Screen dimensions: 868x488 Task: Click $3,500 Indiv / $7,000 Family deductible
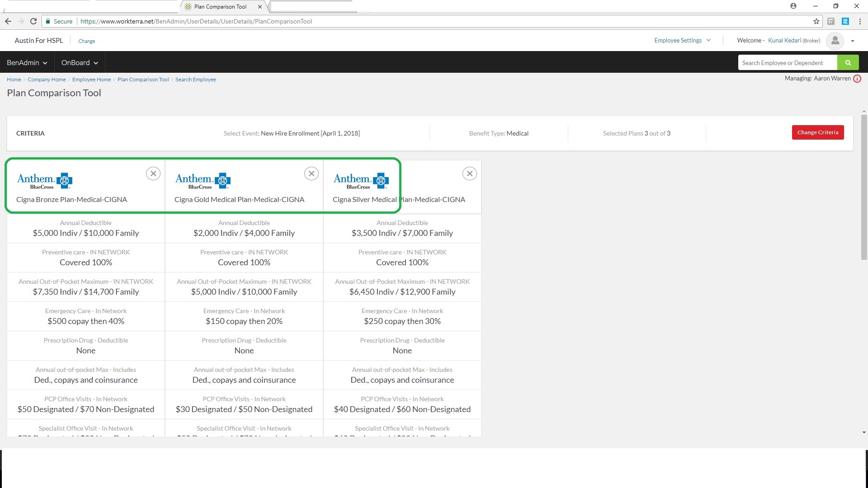coord(402,233)
